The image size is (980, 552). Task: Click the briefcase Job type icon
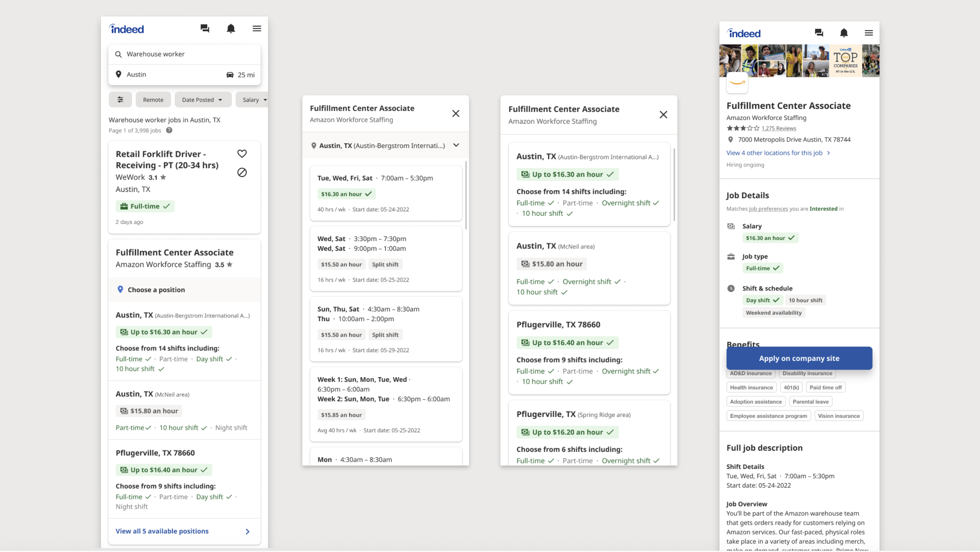click(x=731, y=257)
